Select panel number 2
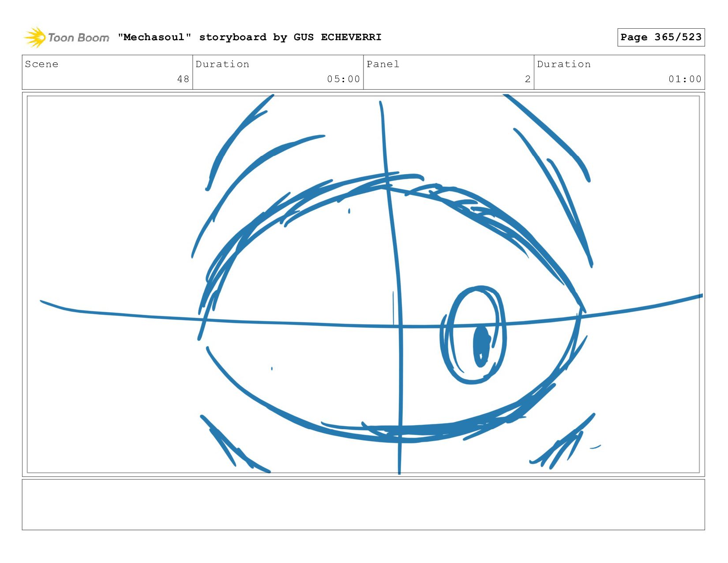This screenshot has width=728, height=563. tap(528, 79)
